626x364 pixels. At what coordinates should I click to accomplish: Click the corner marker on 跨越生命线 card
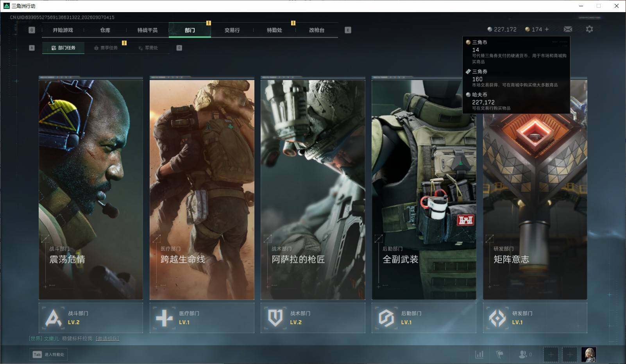156,238
